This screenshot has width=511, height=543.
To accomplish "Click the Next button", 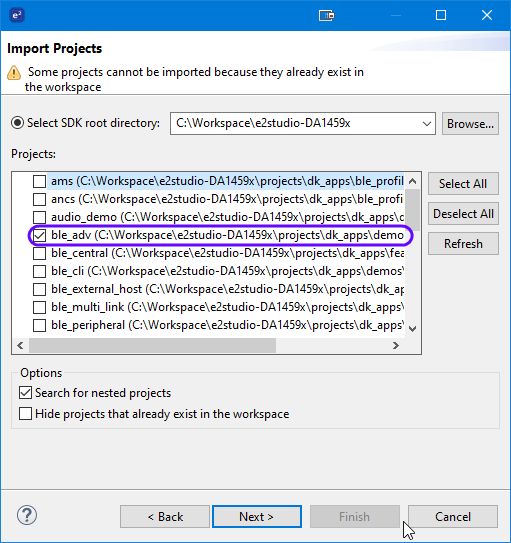I will pos(257,517).
